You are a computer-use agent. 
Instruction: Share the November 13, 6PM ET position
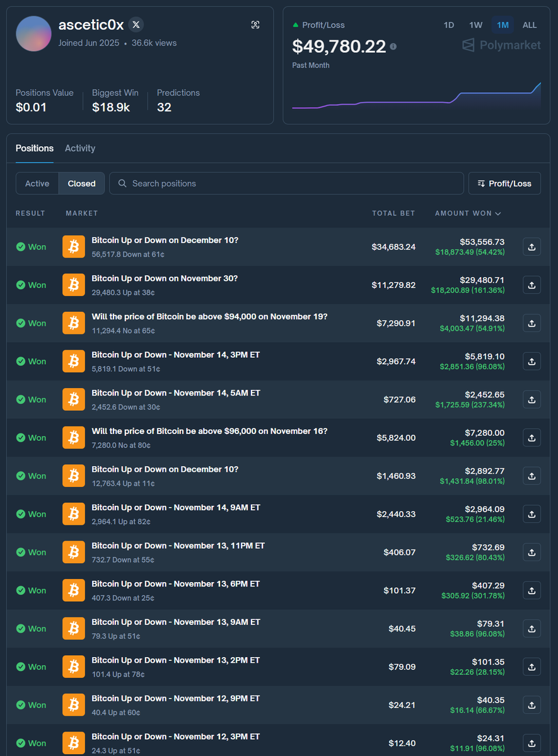click(x=532, y=590)
